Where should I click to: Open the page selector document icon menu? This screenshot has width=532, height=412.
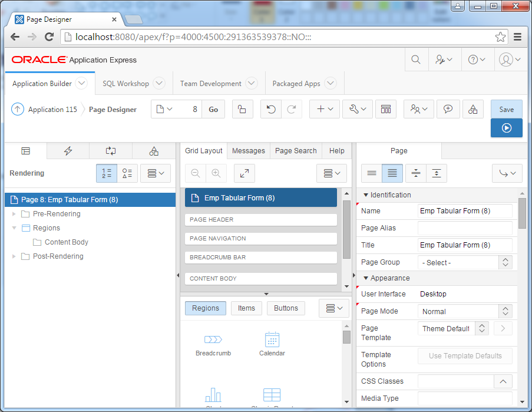point(164,109)
